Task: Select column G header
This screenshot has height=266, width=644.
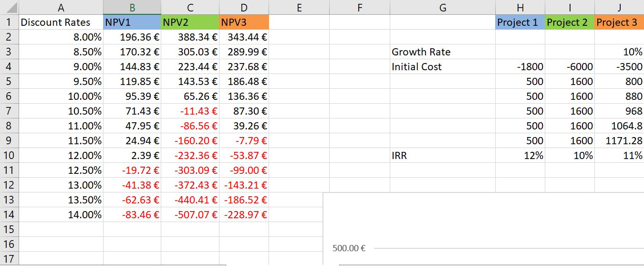Action: pos(443,7)
